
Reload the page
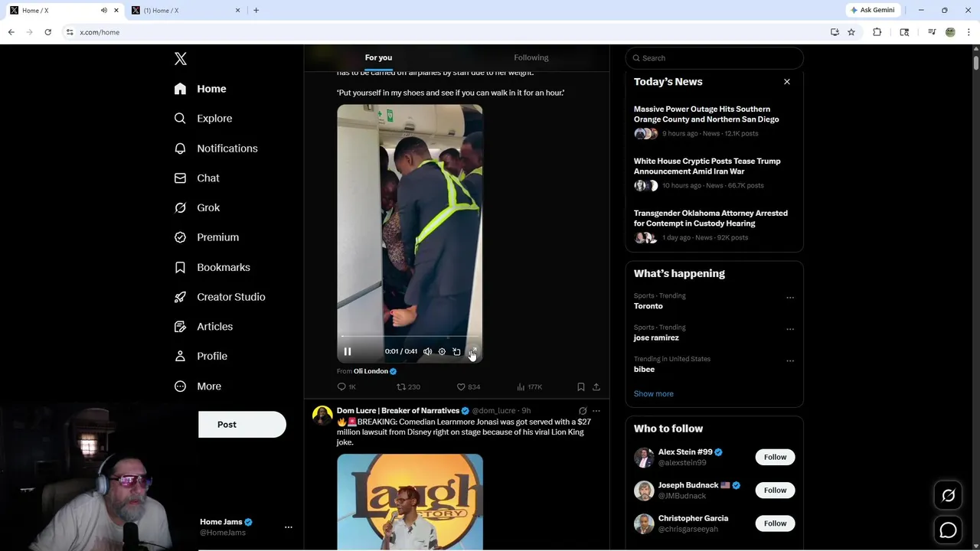click(x=47, y=32)
